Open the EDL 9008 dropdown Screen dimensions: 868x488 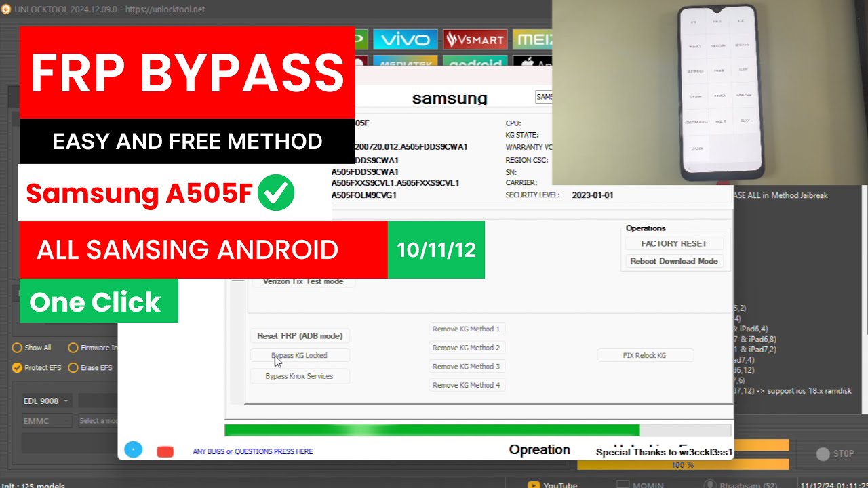pos(46,401)
